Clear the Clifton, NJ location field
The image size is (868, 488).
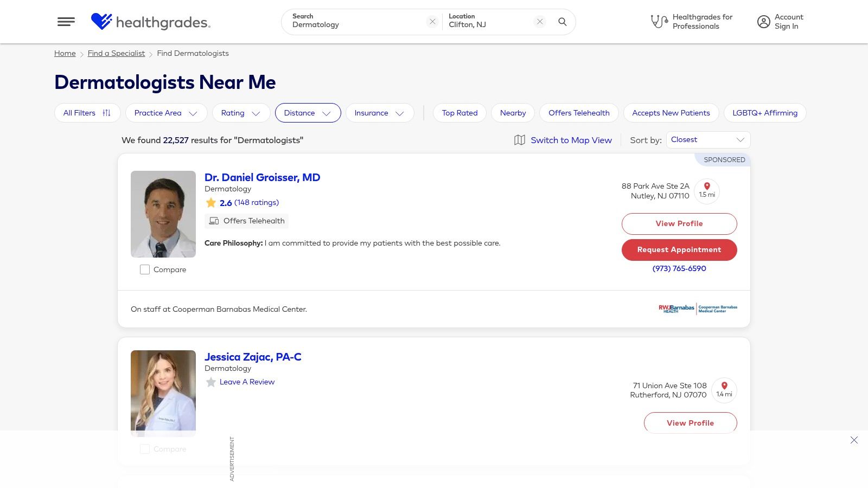tap(540, 22)
